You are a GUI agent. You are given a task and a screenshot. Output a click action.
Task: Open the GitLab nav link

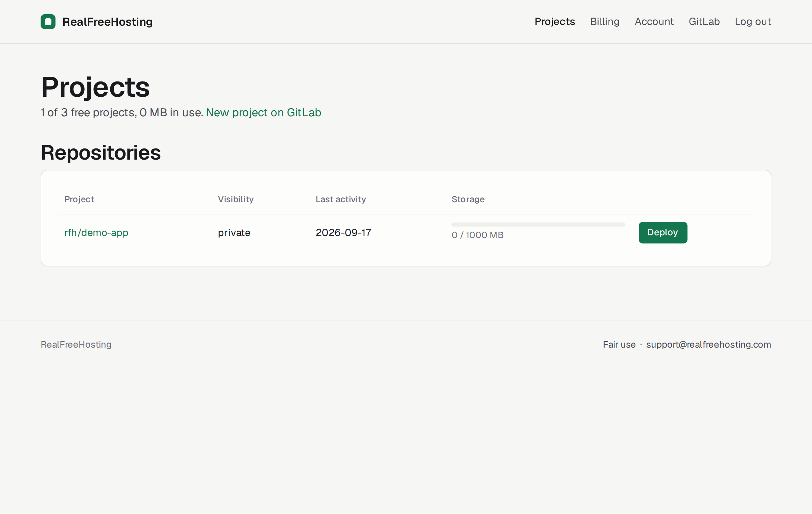click(x=704, y=22)
